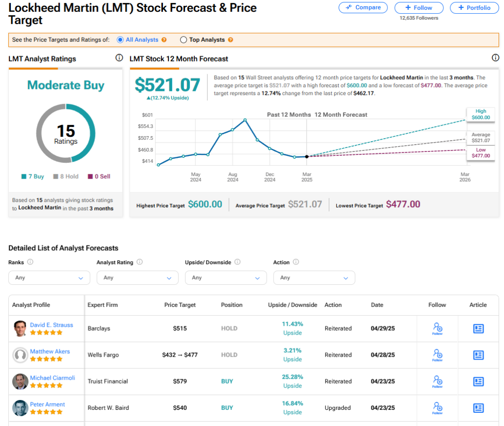504x426 pixels.
Task: Click the 12,635 Followers count
Action: [419, 18]
